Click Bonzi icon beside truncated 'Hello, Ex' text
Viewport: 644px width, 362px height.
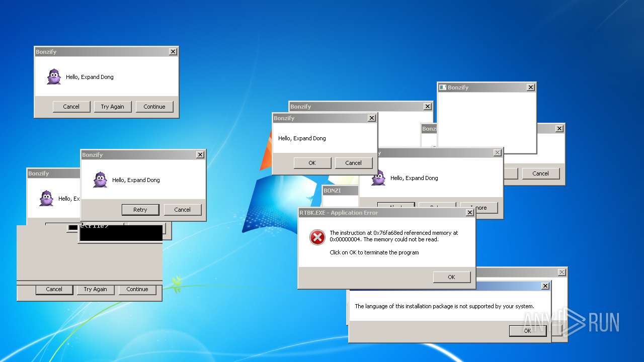pos(46,198)
